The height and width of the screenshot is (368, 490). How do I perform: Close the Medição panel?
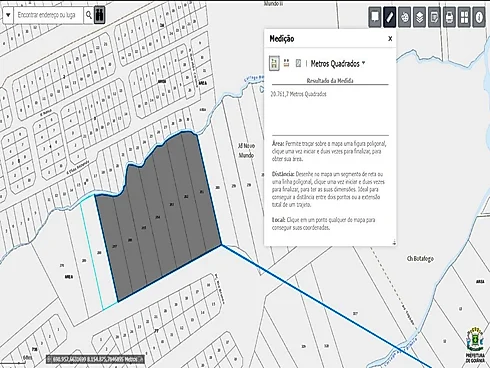pyautogui.click(x=390, y=39)
